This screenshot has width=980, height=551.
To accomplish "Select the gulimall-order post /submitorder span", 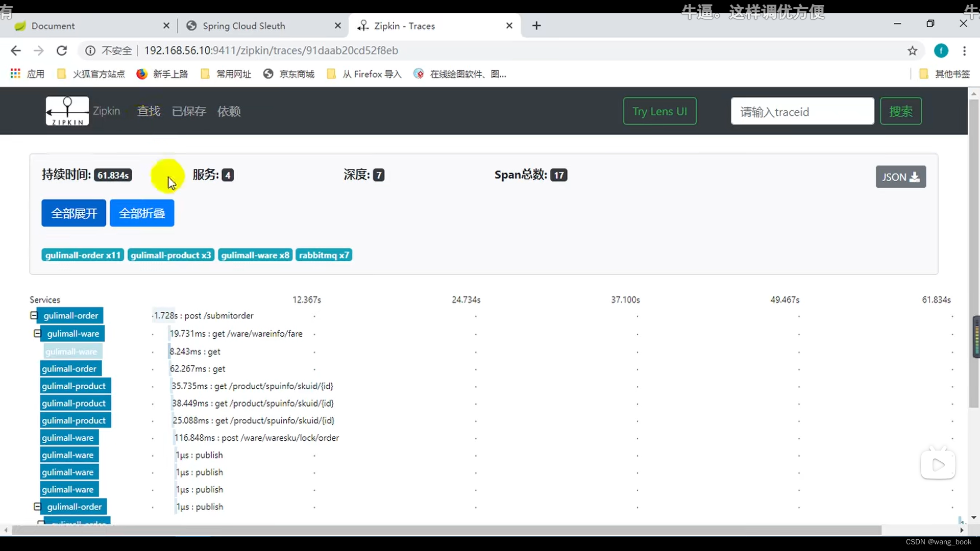I will click(204, 316).
